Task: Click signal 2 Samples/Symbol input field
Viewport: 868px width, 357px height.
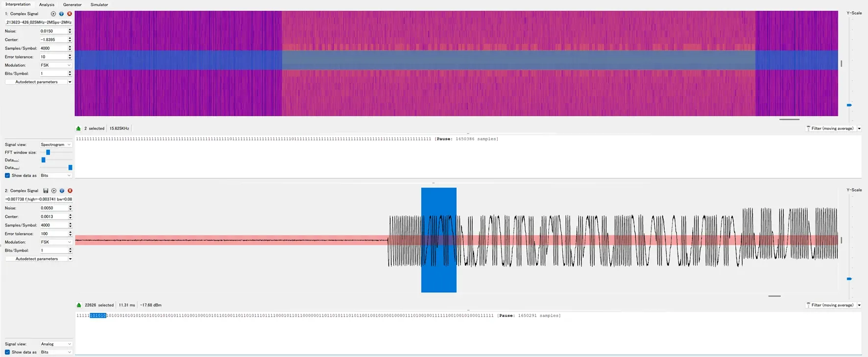Action: pos(53,225)
